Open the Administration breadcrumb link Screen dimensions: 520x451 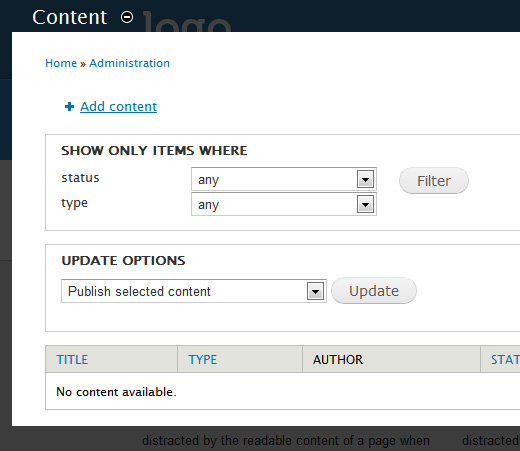[x=129, y=63]
